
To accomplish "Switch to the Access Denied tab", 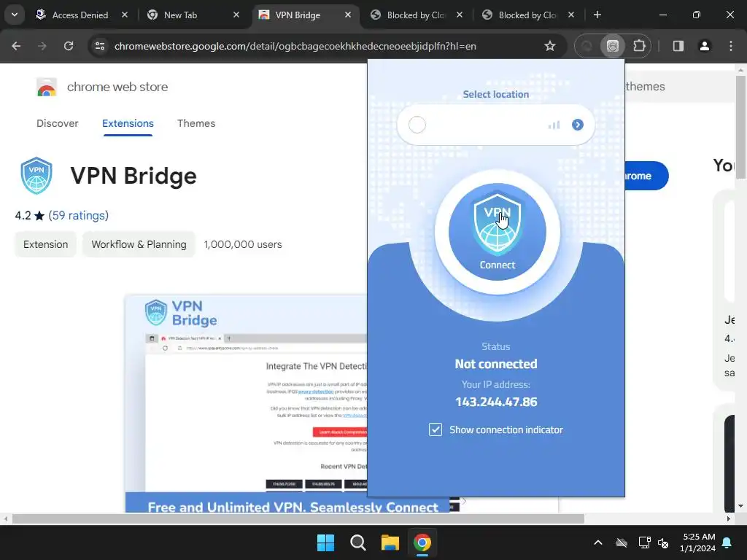I will pos(80,15).
